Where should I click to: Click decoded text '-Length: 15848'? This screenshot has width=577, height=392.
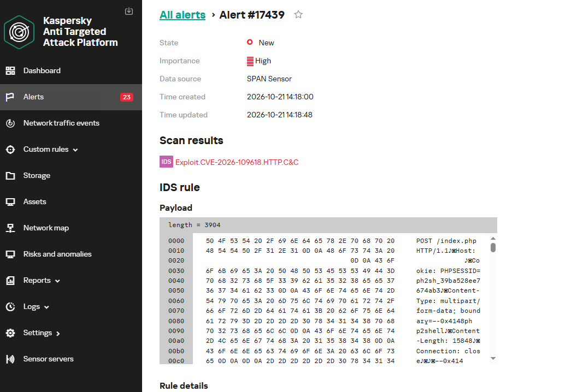448,341
